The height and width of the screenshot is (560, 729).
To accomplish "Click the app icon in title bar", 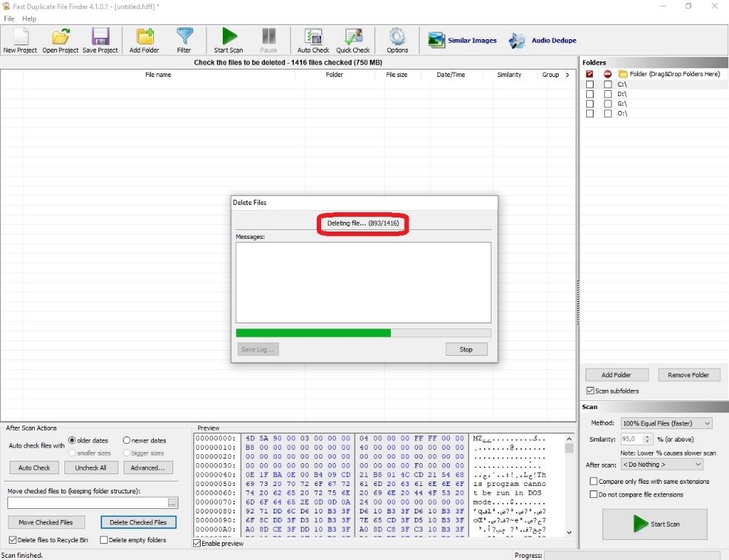I will pyautogui.click(x=6, y=6).
